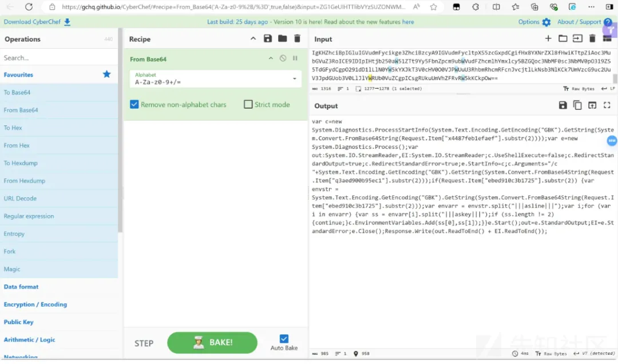Replace input with output icon

pos(592,105)
